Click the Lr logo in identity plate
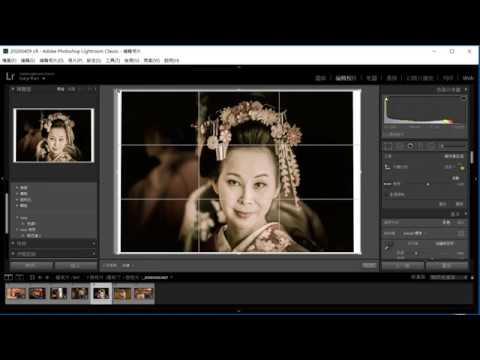Viewport: 480px width, 360px height. point(10,76)
